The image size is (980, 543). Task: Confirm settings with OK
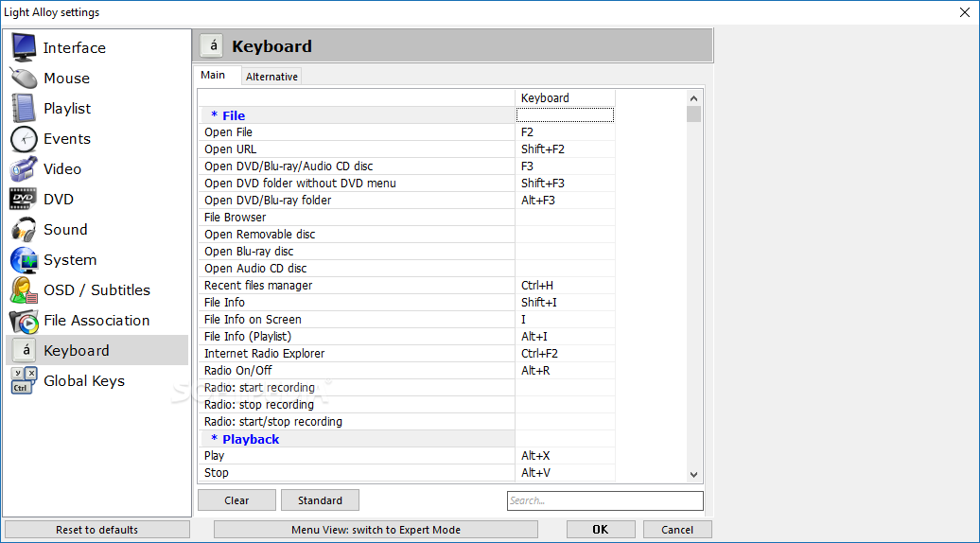tap(601, 530)
